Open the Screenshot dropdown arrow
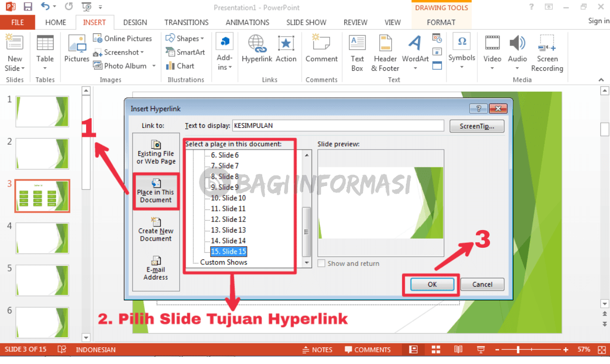Viewport: 610px width, 364px height. (x=142, y=52)
